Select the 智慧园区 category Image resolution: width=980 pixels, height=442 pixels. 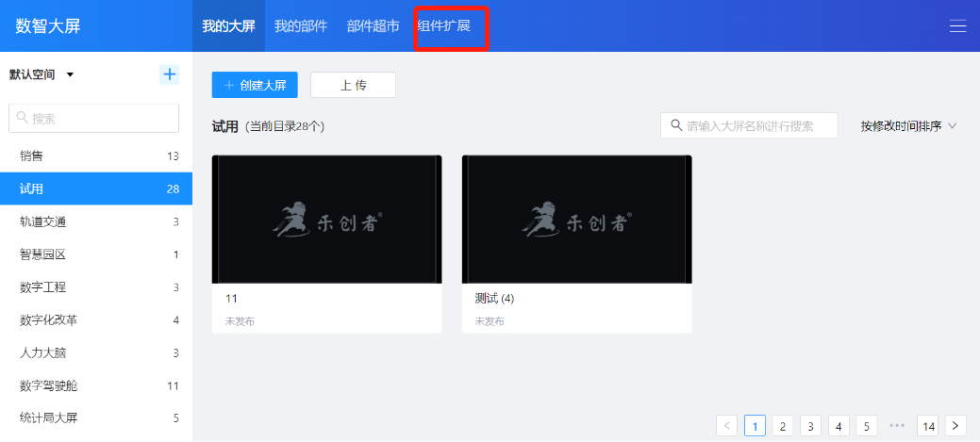pyautogui.click(x=96, y=254)
